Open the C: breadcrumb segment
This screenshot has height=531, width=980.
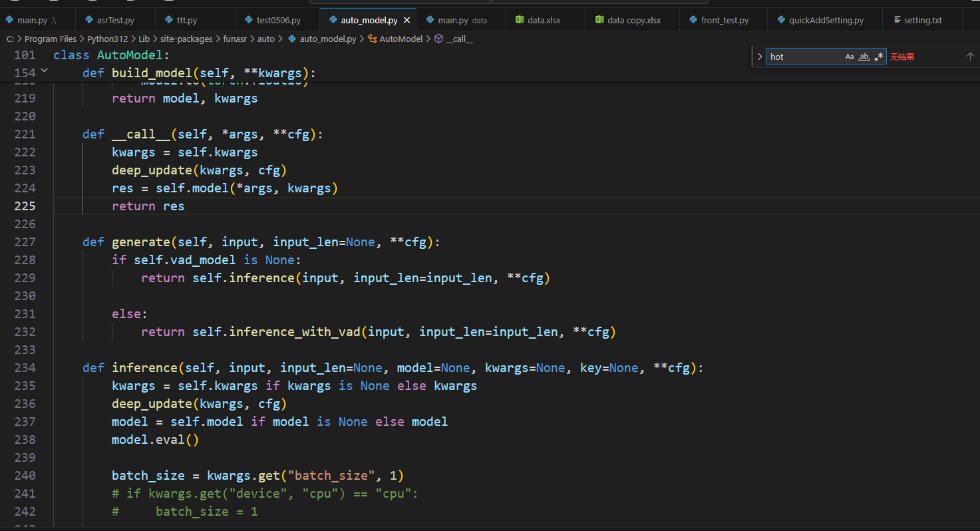(x=10, y=39)
